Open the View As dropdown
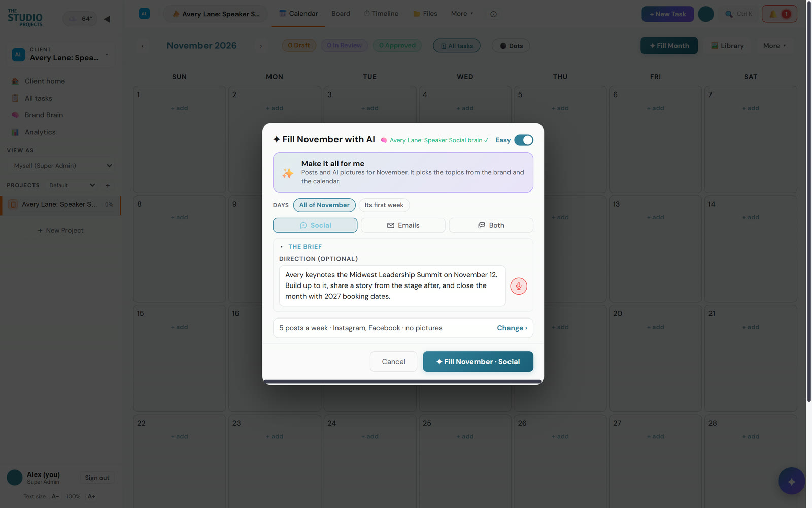 tap(60, 166)
